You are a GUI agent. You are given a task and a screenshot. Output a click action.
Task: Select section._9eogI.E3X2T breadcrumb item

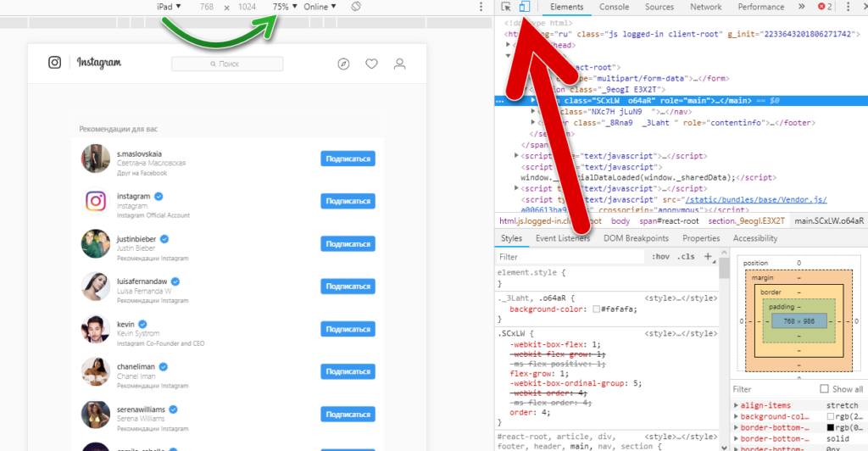tap(746, 220)
